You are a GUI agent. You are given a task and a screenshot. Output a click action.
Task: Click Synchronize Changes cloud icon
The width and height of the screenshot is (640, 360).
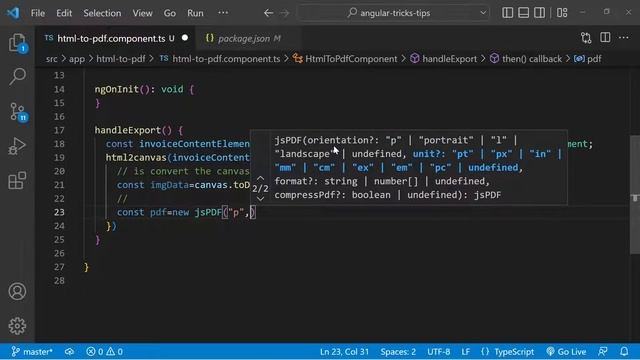[69, 351]
